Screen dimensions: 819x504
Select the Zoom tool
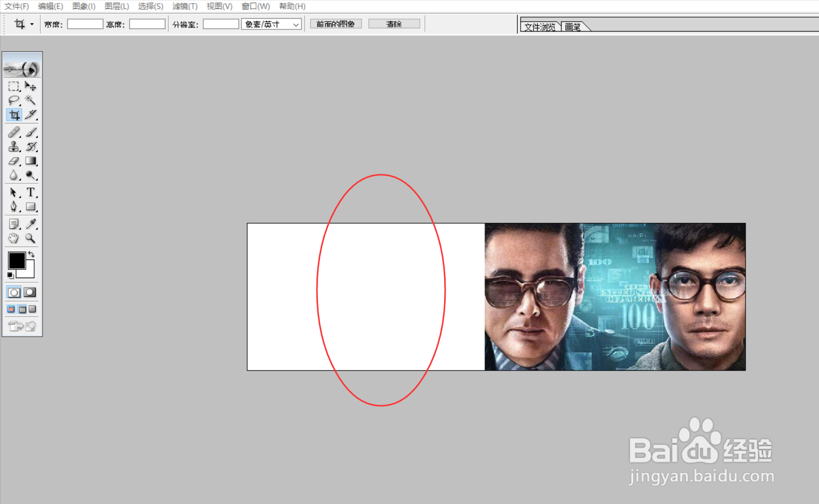[x=31, y=238]
